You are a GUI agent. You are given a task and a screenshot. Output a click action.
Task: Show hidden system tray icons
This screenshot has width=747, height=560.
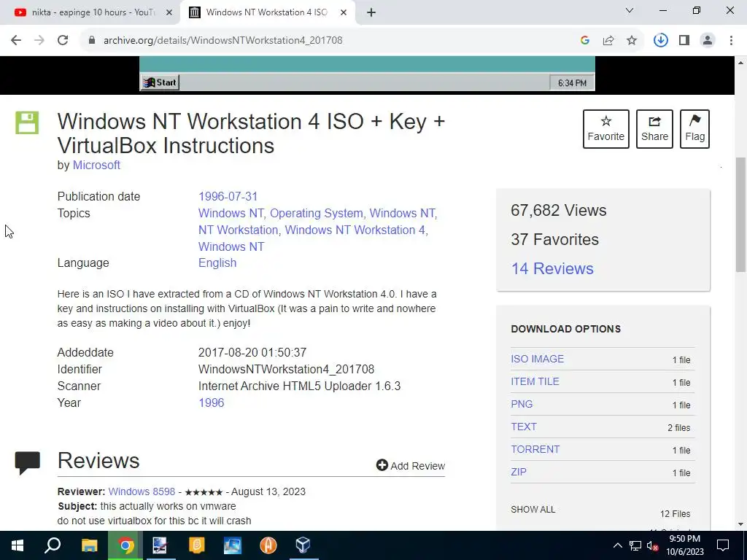pos(617,545)
